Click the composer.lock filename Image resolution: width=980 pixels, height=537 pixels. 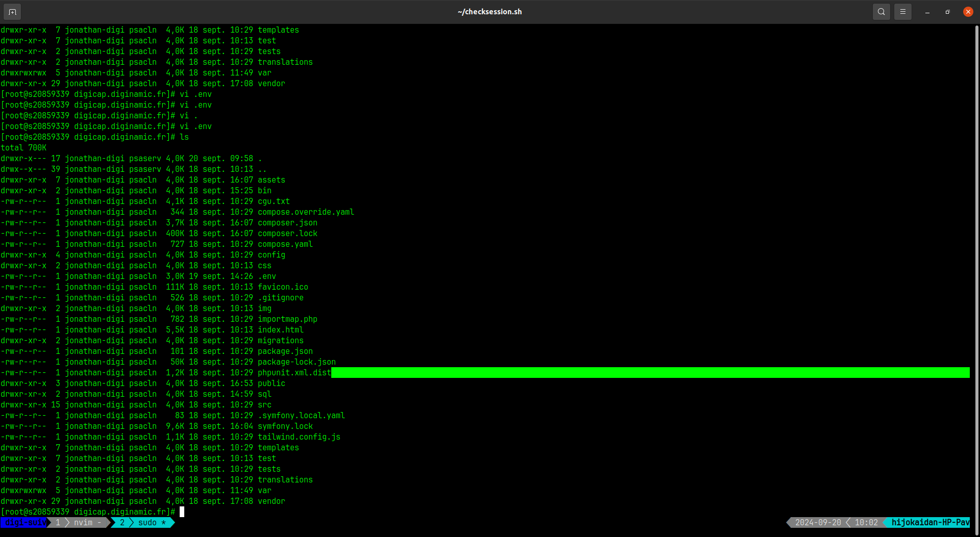pyautogui.click(x=287, y=234)
